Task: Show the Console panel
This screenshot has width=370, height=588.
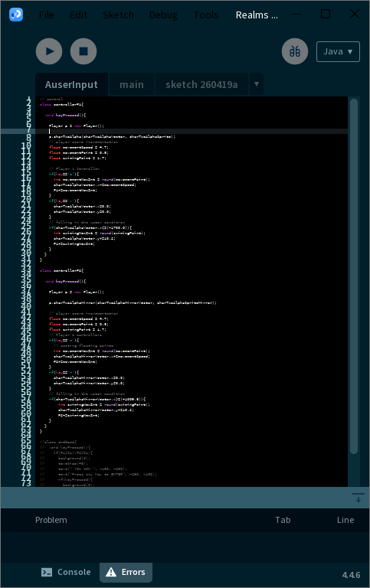Action: (x=66, y=572)
